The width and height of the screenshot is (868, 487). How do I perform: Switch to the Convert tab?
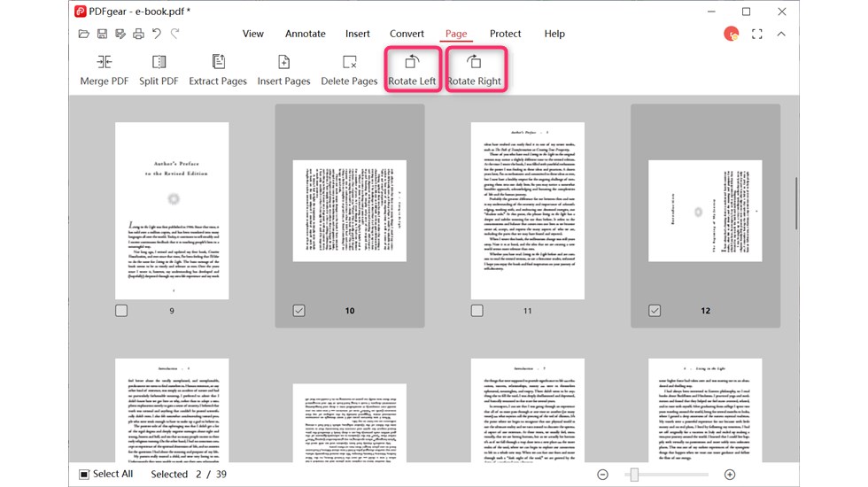(x=407, y=34)
